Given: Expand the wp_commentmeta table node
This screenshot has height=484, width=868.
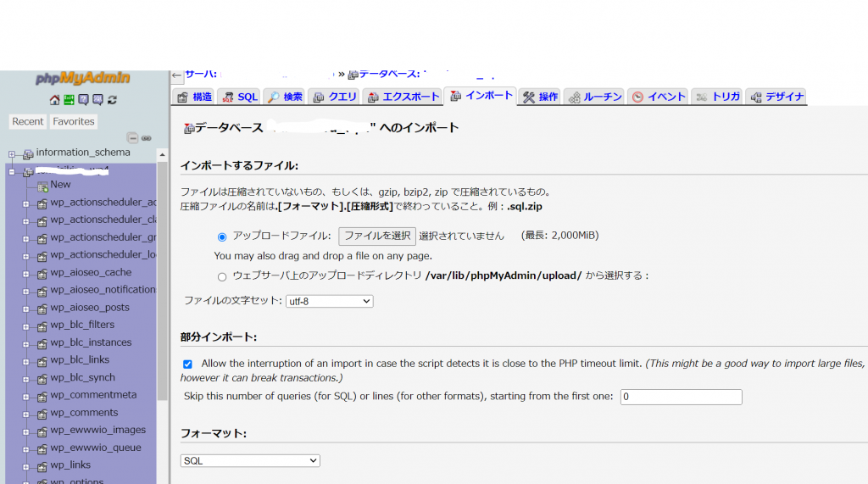Looking at the screenshot, I should click(x=25, y=397).
